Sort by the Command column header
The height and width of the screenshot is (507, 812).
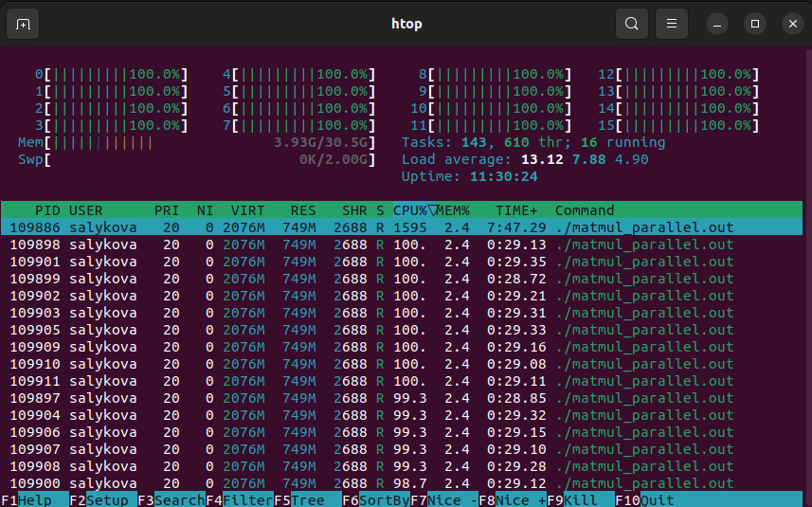click(x=585, y=210)
